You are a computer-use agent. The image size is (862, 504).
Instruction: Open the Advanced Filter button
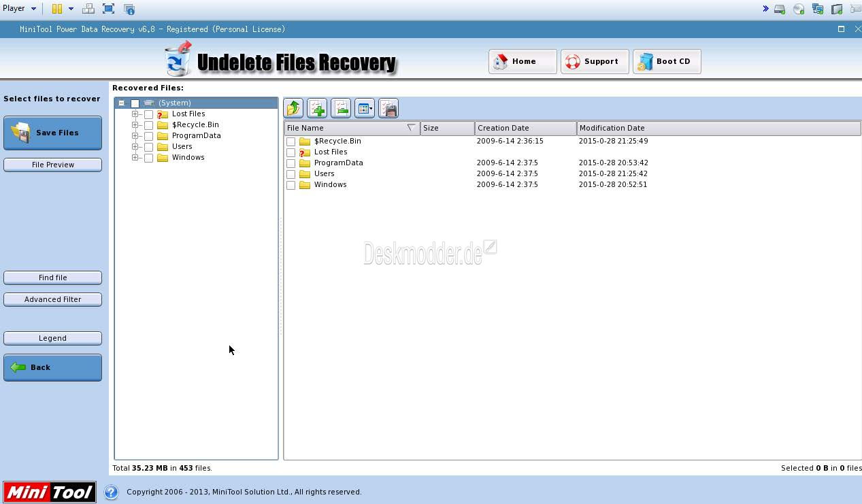(52, 299)
